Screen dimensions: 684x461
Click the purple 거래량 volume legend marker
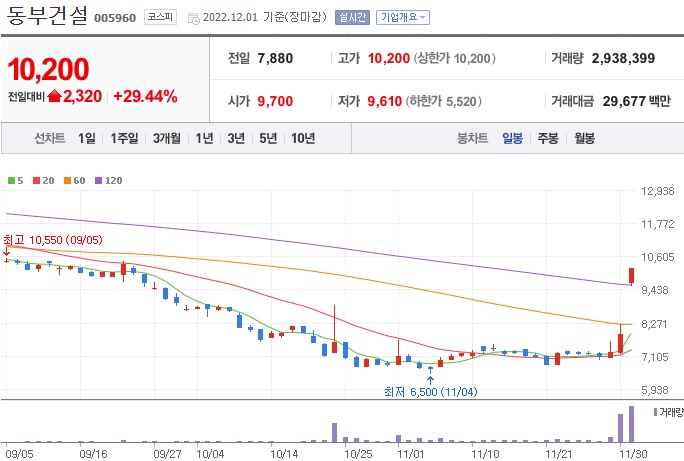(x=655, y=412)
